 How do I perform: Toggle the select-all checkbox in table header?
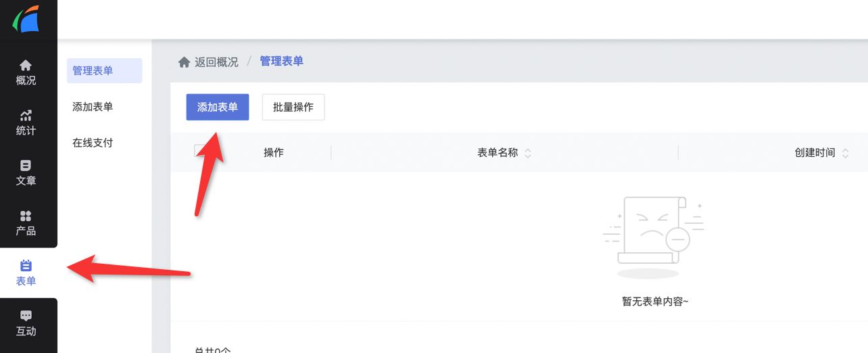point(199,151)
